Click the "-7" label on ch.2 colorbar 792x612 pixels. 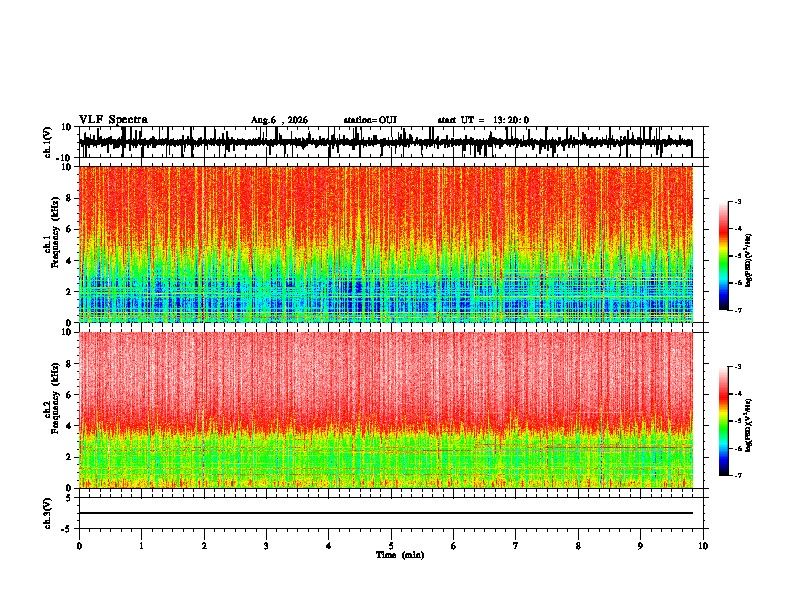click(x=738, y=476)
